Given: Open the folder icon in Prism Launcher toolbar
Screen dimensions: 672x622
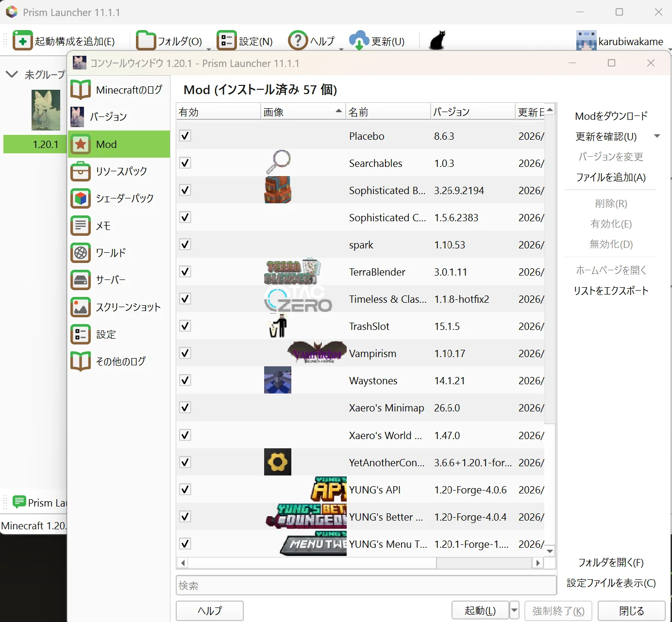Looking at the screenshot, I should coord(146,41).
